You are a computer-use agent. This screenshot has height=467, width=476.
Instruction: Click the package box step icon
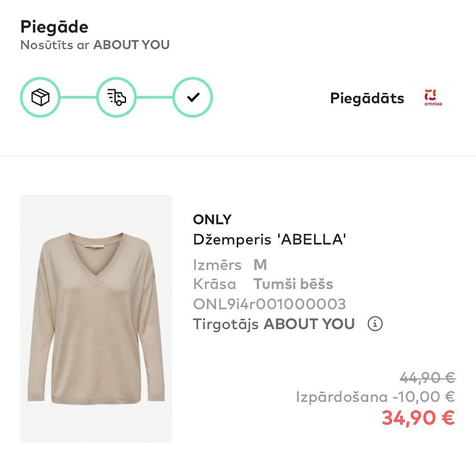coord(40,97)
